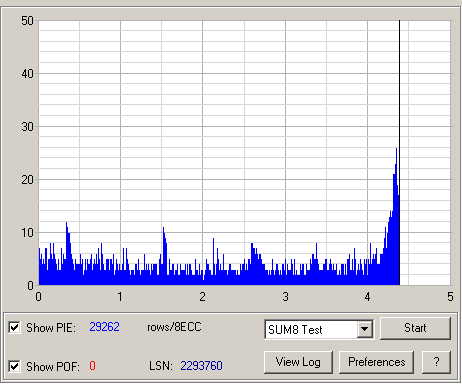Click the question mark help button
Image resolution: width=462 pixels, height=384 pixels.
point(436,362)
